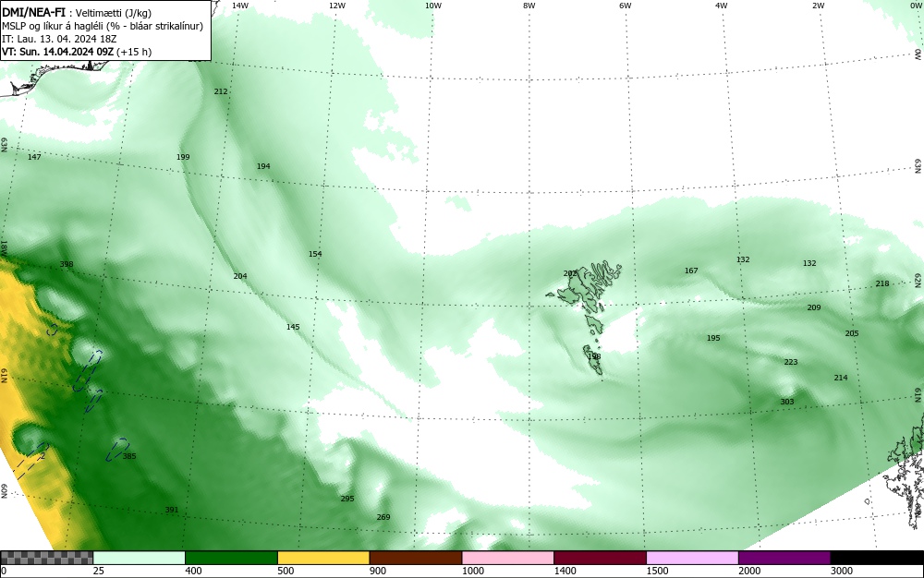
Task: Click the "6W" longitude label
Action: (x=626, y=6)
